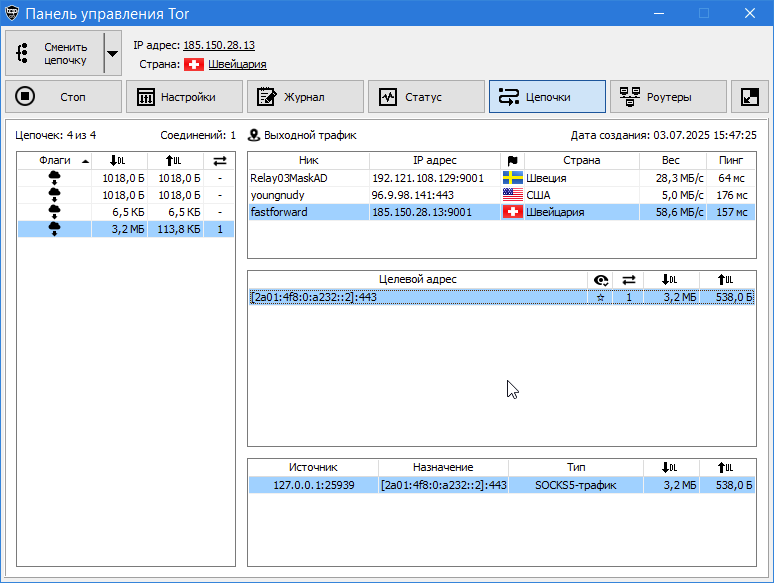
Task: Sort streams by the Назначение column header
Action: (x=443, y=467)
